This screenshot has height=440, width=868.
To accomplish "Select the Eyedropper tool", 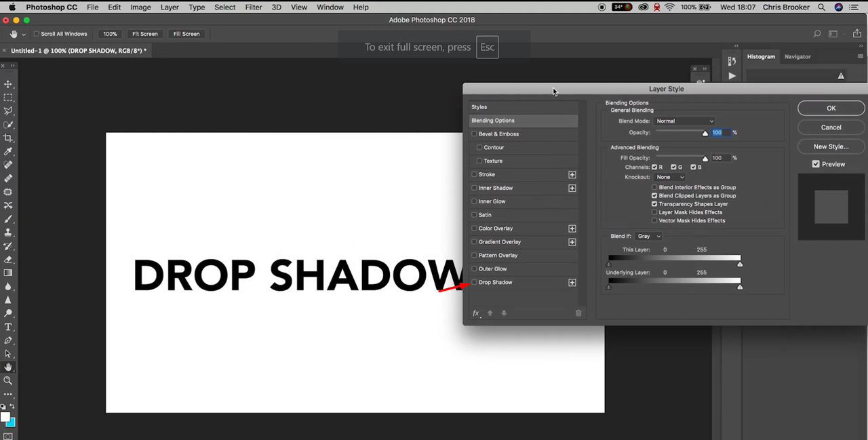I will coord(8,151).
